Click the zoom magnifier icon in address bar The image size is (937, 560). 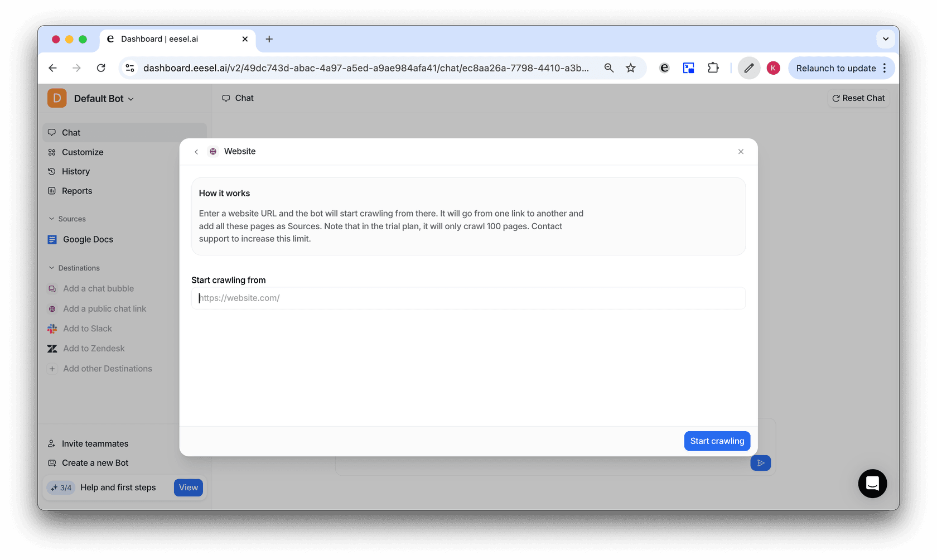[x=609, y=68]
